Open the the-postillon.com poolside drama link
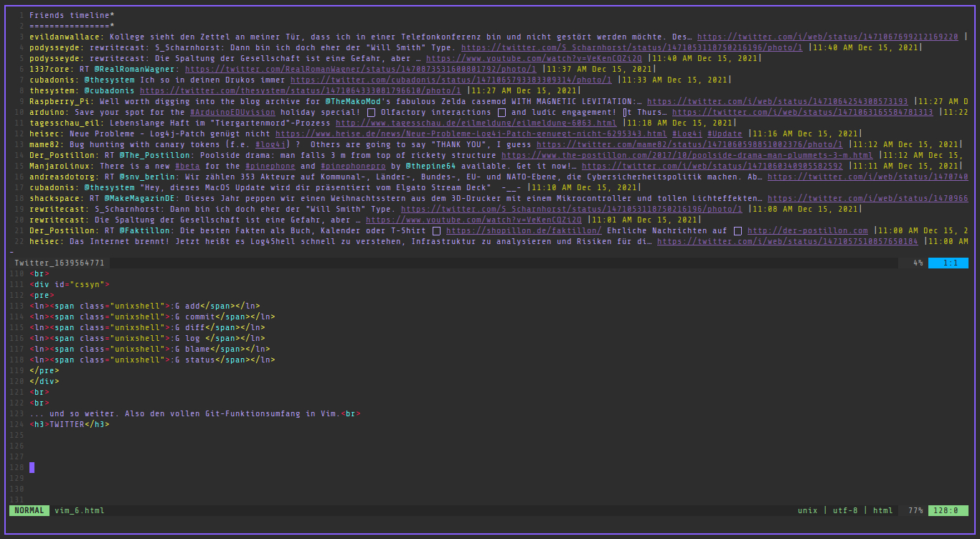This screenshot has width=980, height=539. click(x=687, y=155)
